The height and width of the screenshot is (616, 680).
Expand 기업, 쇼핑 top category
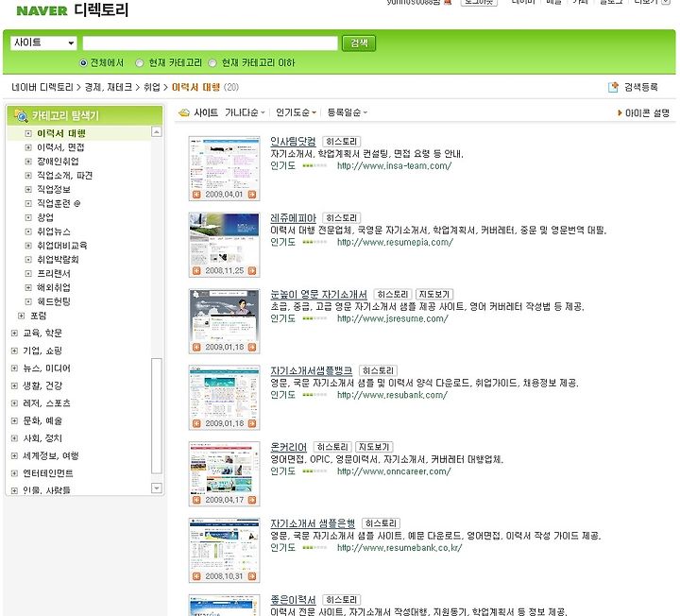click(14, 351)
